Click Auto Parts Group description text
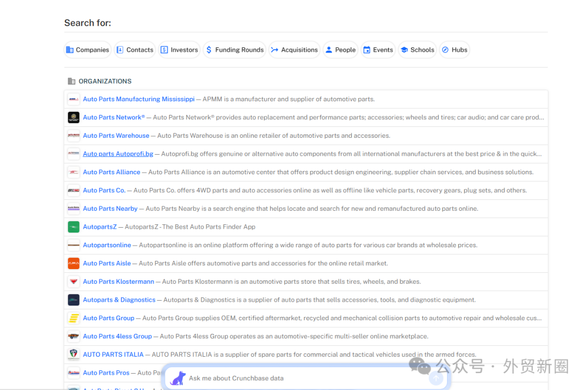This screenshot has height=390, width=588. 342,318
